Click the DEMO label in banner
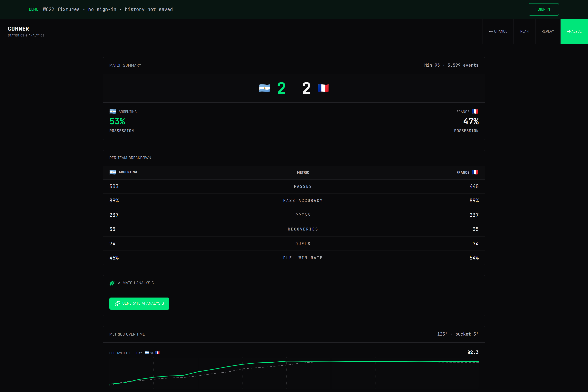 (x=34, y=9)
